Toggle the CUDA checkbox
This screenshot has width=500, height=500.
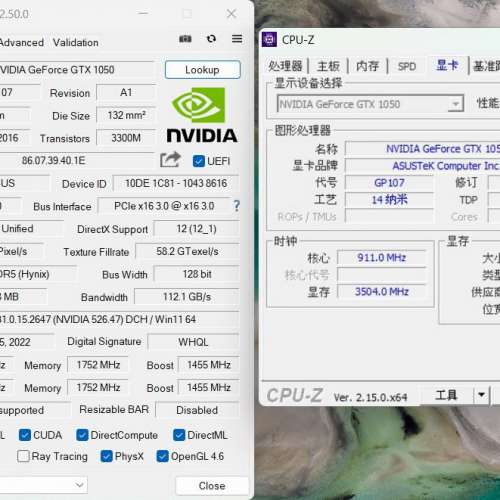click(25, 435)
